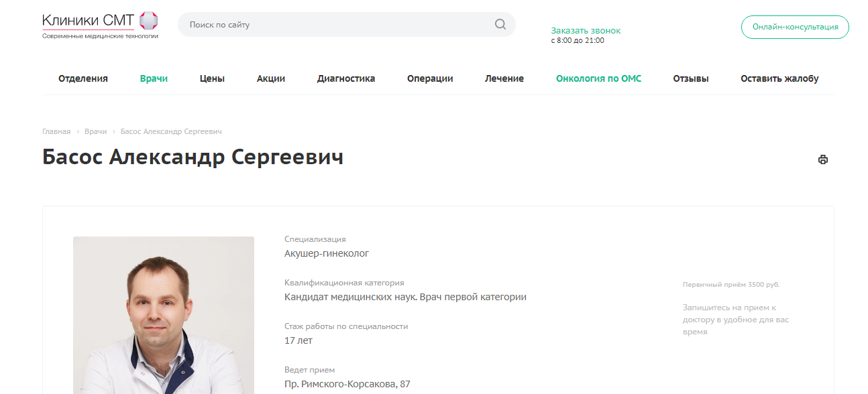Select the Акции menu item
This screenshot has height=394, width=868.
click(x=271, y=78)
